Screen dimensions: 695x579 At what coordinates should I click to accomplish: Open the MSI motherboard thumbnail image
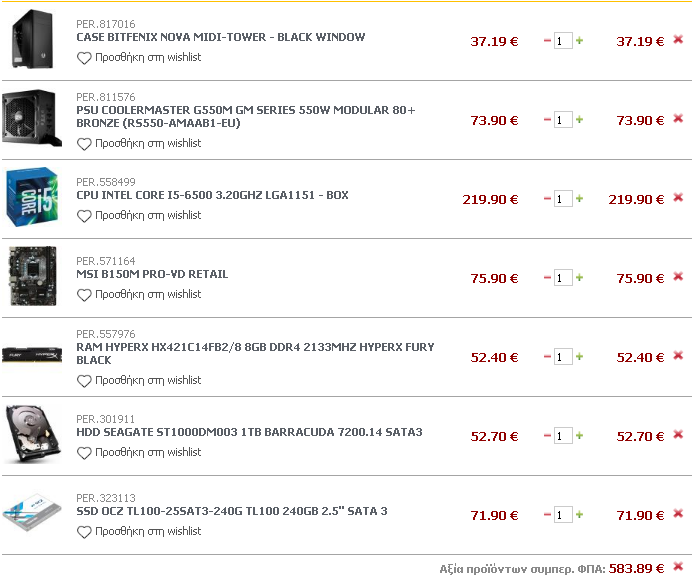33,276
